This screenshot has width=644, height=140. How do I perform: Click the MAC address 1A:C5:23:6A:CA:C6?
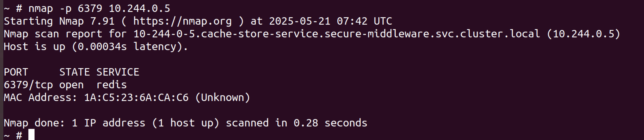click(x=136, y=98)
